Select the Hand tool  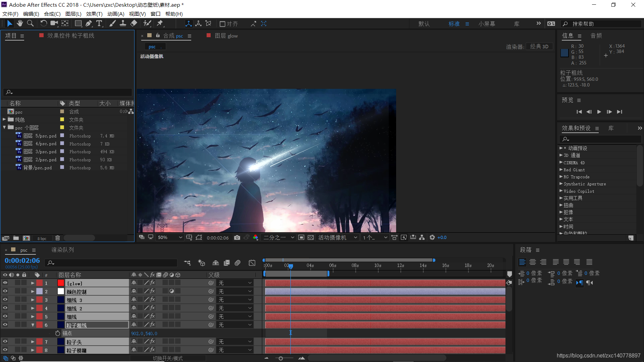pyautogui.click(x=20, y=23)
